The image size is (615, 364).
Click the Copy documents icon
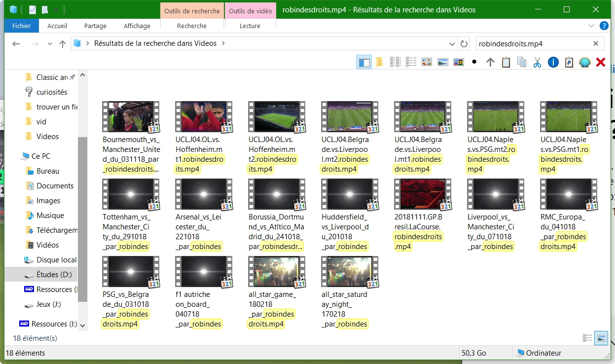(521, 62)
